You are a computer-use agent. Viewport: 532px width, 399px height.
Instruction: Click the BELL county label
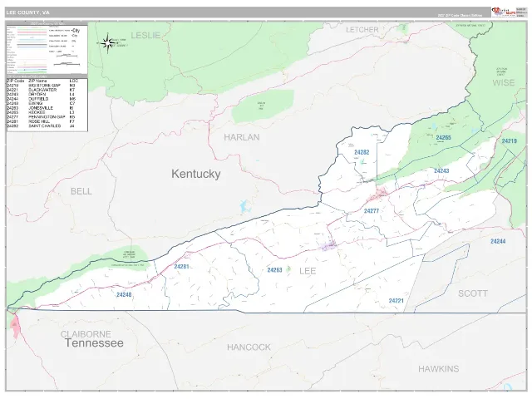coord(81,191)
